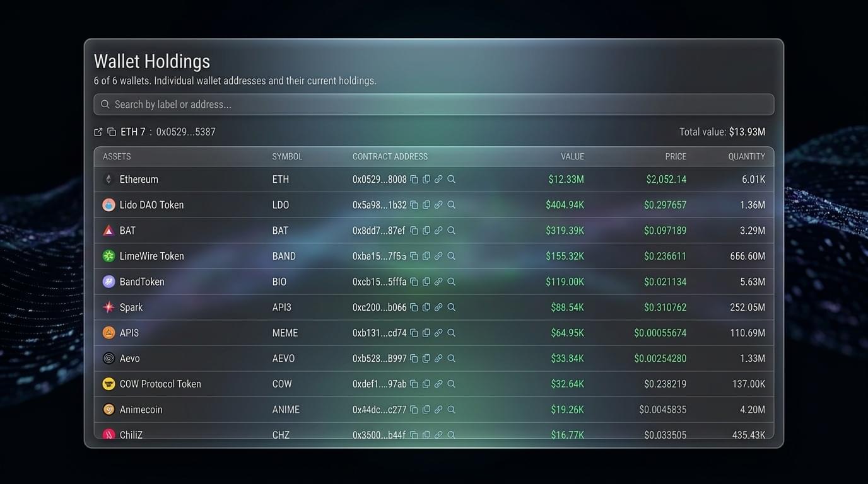Click the leftmost copy icon in the BandToken row

[x=414, y=282]
